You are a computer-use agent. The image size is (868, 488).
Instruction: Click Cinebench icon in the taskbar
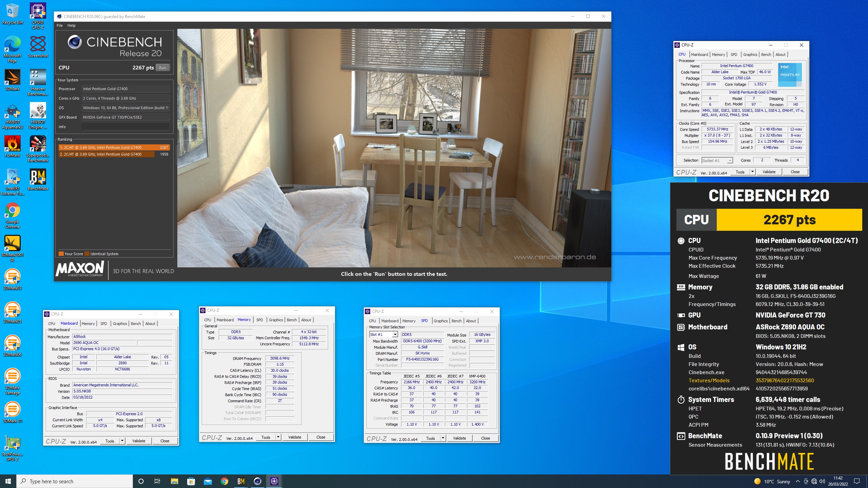(x=258, y=481)
